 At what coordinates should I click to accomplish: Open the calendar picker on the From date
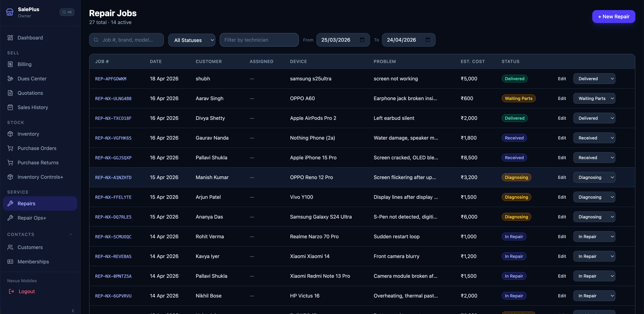(x=362, y=40)
